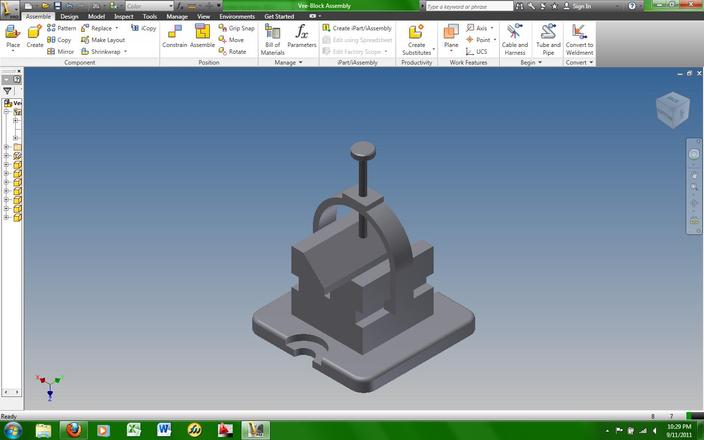Click Convert to Weldment icon

point(579,40)
